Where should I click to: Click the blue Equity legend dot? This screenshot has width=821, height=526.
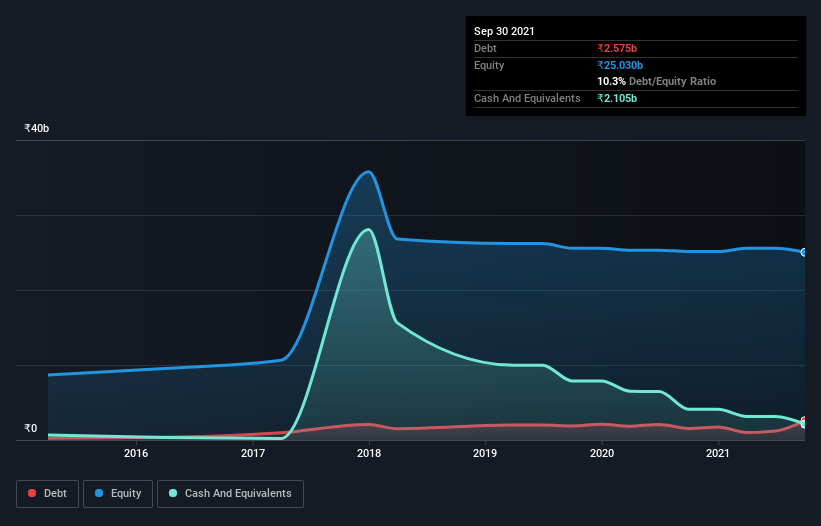point(99,493)
